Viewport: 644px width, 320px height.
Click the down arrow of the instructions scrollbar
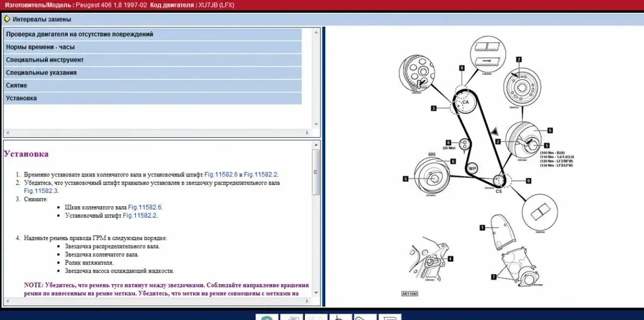click(316, 293)
